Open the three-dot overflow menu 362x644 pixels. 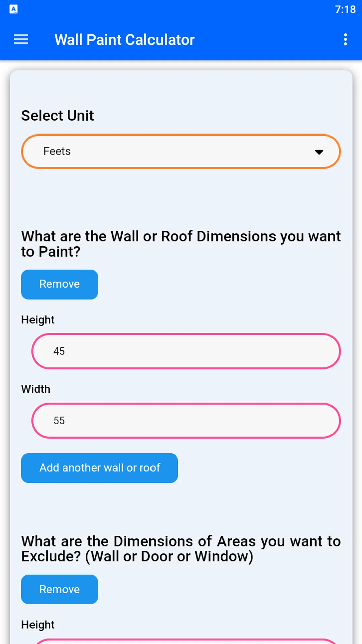point(345,39)
